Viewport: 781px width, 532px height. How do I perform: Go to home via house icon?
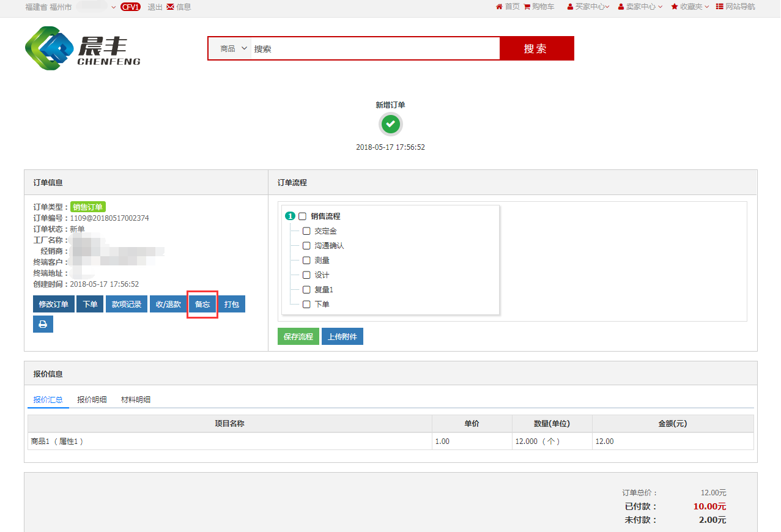point(499,7)
